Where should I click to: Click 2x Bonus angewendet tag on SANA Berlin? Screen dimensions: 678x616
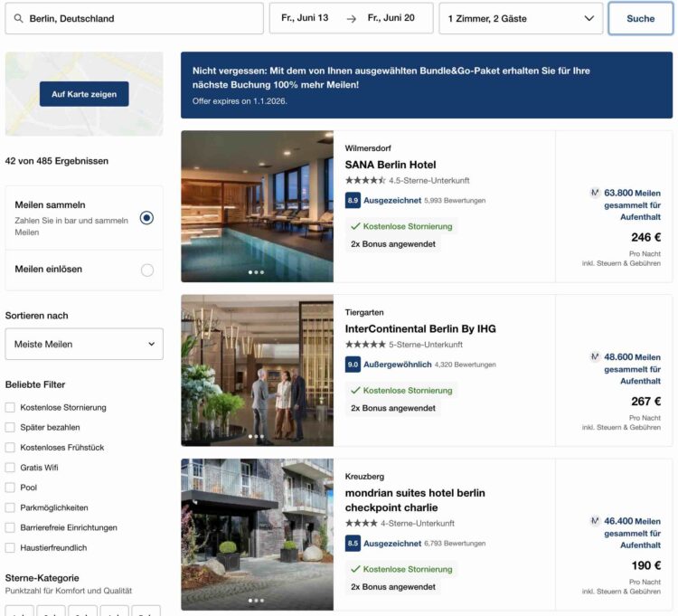[x=393, y=244]
